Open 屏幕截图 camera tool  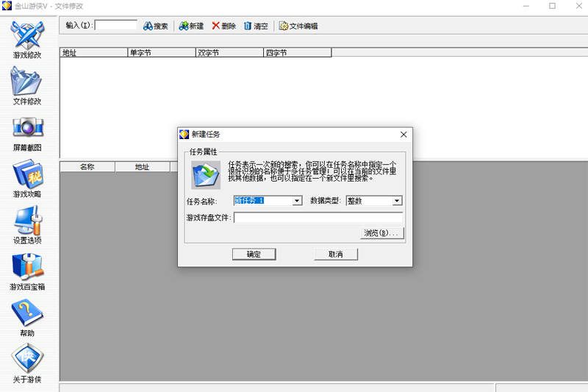27,129
